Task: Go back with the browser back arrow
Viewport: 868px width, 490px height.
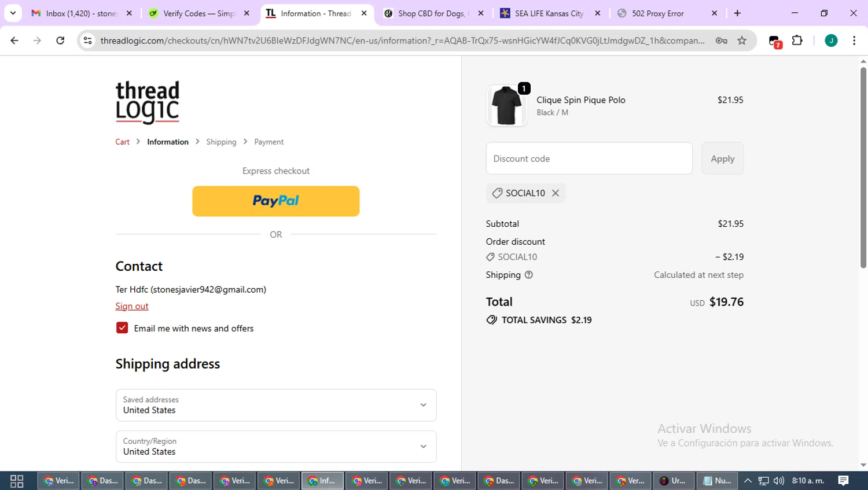Action: click(x=14, y=40)
